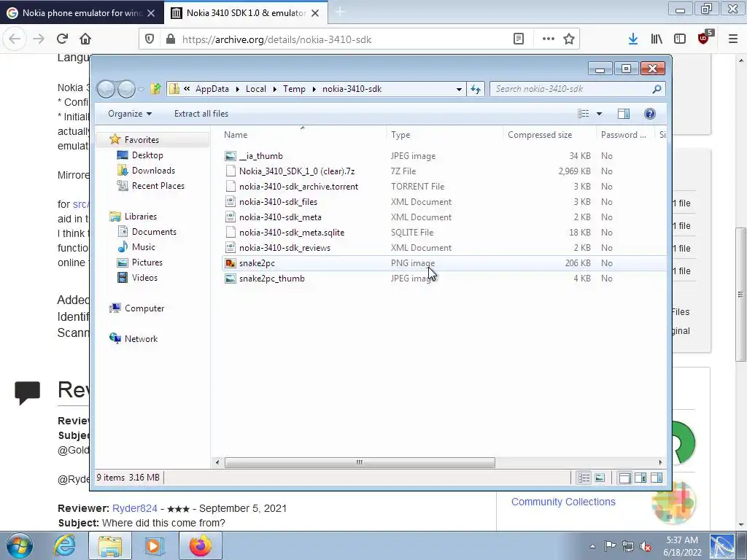
Task: Open Explorer help icon
Action: pos(650,113)
